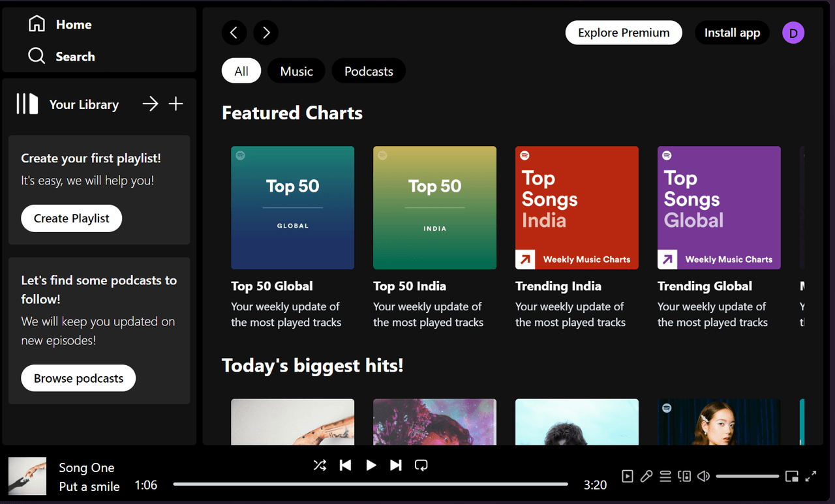Viewport: 835px width, 504px height.
Task: Click the Explore Premium button
Action: 624,33
